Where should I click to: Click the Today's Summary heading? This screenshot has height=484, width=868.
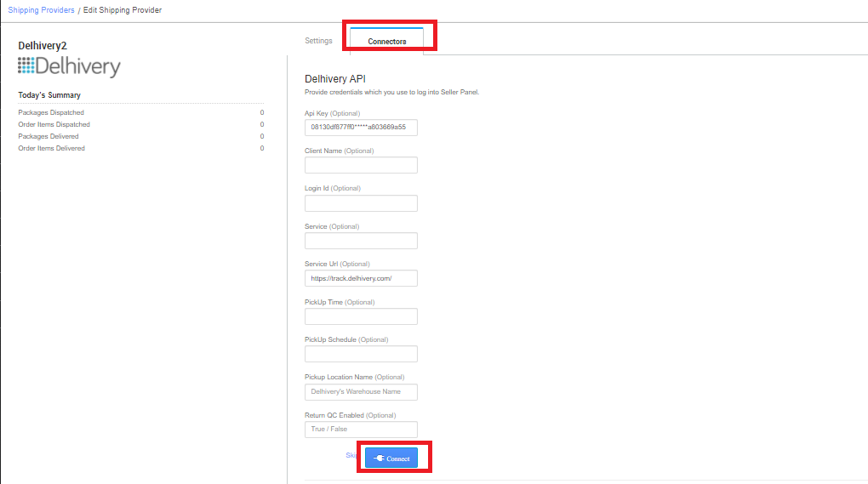point(49,95)
